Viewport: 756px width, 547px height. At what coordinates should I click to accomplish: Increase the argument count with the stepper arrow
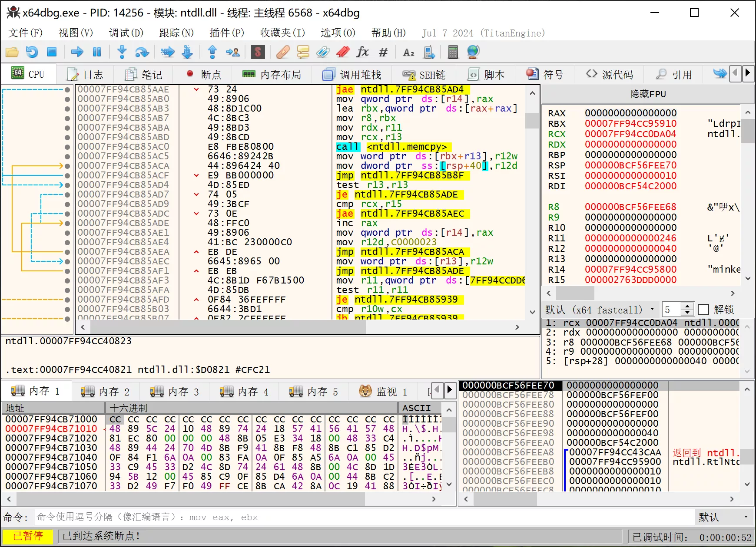tap(688, 306)
